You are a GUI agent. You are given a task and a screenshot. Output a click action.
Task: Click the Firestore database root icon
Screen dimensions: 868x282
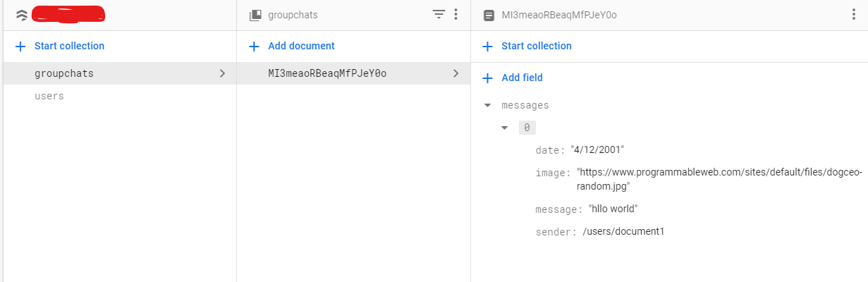pos(21,15)
